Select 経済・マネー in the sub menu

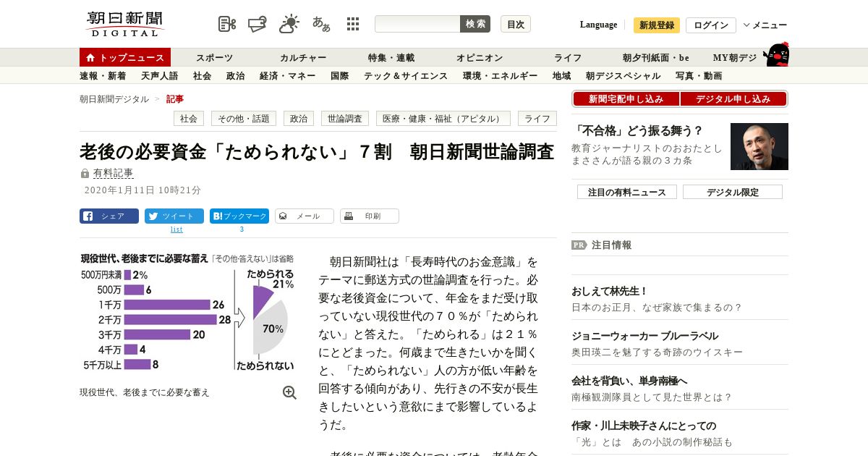(x=288, y=75)
